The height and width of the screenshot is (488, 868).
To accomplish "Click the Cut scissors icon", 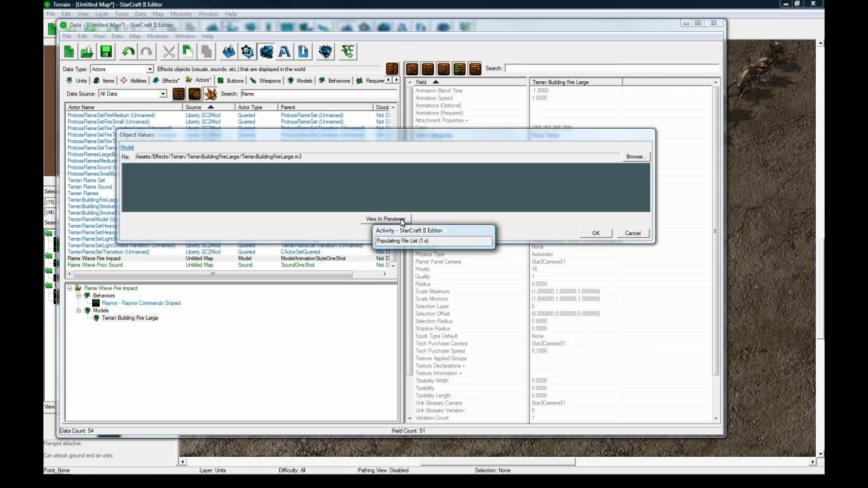I will 169,52.
